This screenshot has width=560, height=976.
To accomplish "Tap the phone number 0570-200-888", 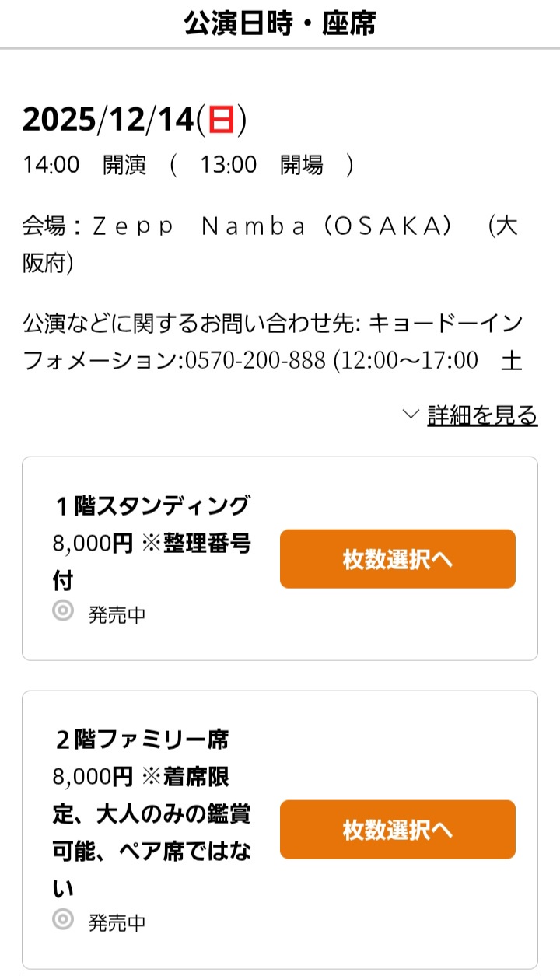I will click(255, 361).
